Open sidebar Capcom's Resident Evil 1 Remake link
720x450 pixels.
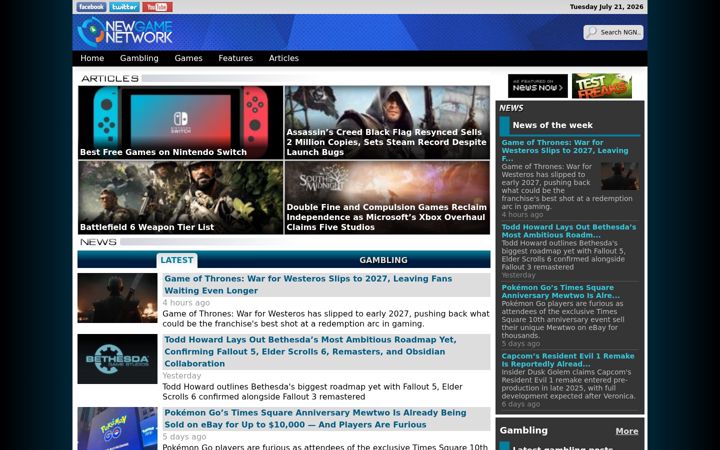click(568, 360)
